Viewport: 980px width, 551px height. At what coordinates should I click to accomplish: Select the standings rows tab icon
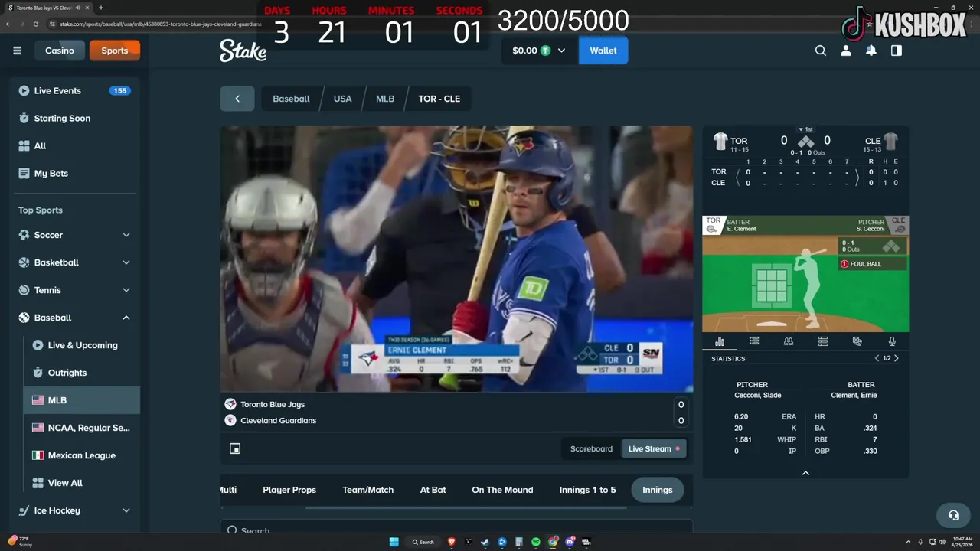pyautogui.click(x=823, y=341)
